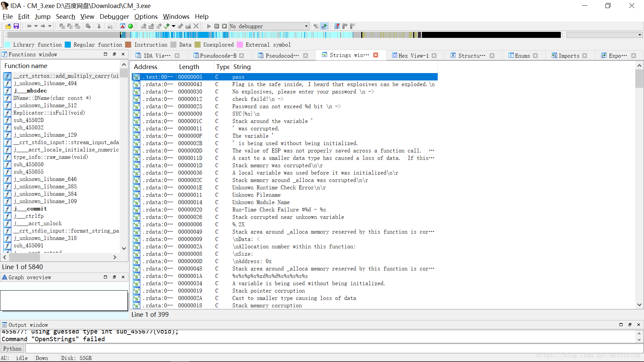Select the 'No explosives, please enter your password' row

click(285, 92)
